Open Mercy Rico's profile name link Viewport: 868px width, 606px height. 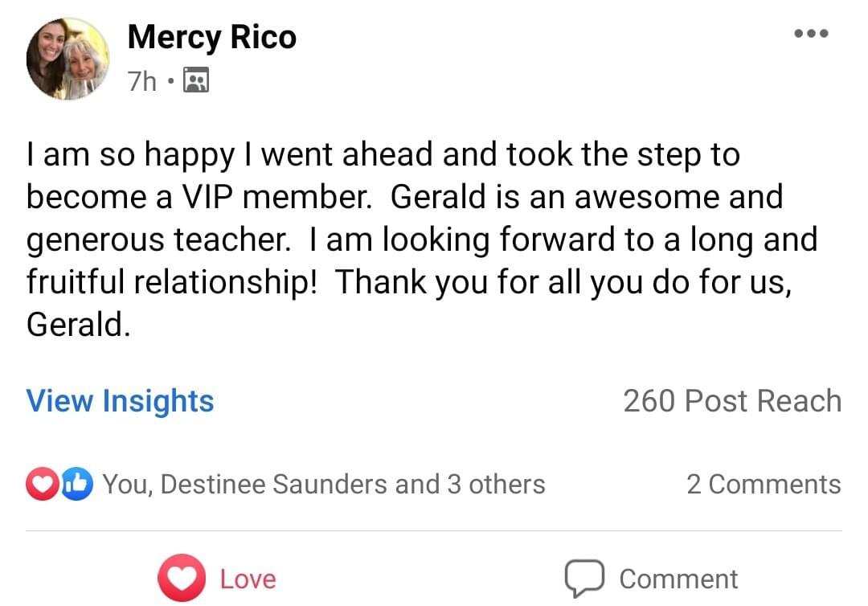tap(211, 37)
